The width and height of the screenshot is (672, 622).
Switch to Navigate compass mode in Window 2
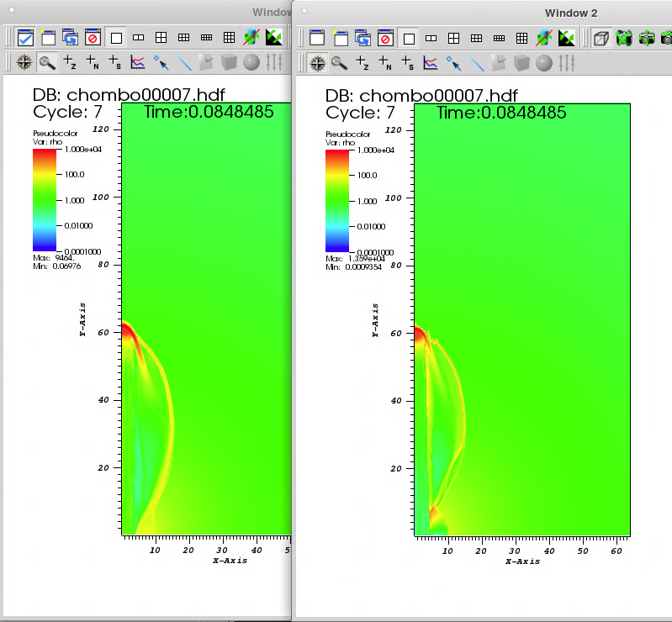[x=318, y=63]
